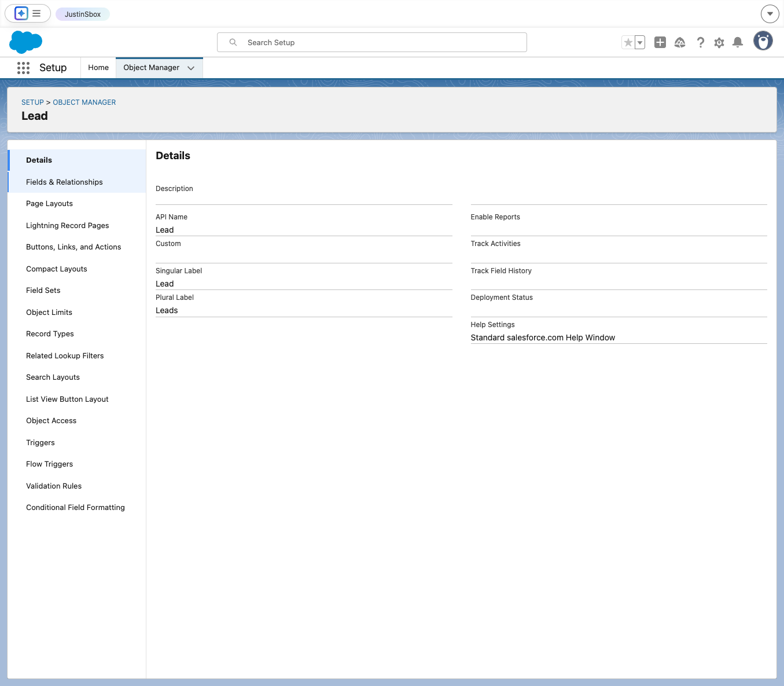Click the Standard salesforce.com Help Window value
The image size is (784, 686).
[543, 338]
